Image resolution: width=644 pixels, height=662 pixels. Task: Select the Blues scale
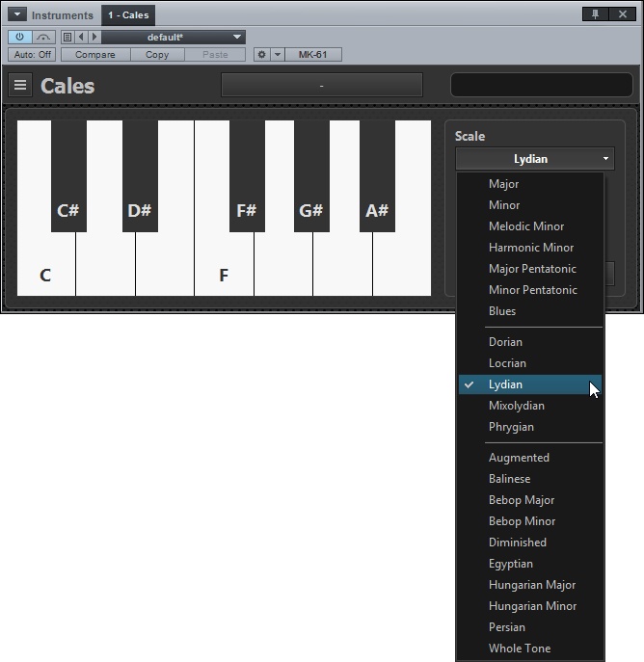coord(530,311)
